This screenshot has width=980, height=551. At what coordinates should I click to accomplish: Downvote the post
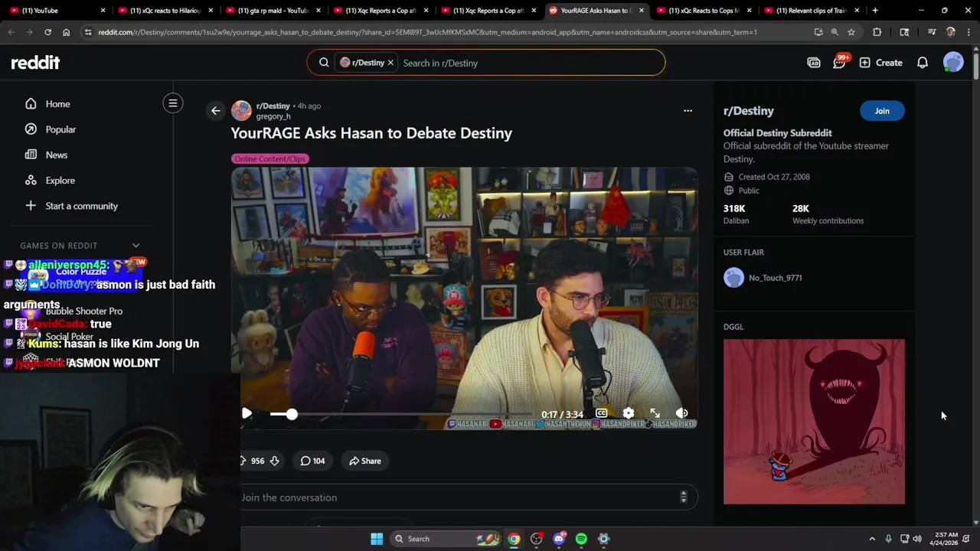click(274, 461)
